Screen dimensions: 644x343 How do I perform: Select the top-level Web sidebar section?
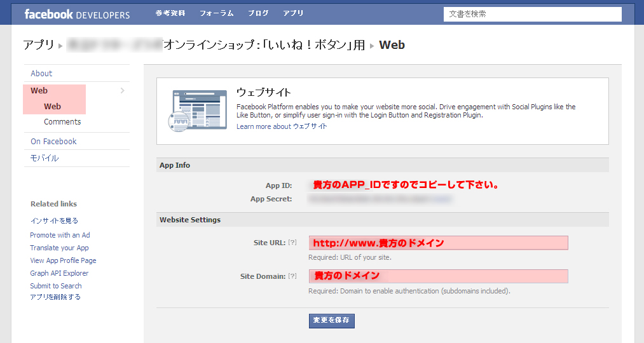39,91
